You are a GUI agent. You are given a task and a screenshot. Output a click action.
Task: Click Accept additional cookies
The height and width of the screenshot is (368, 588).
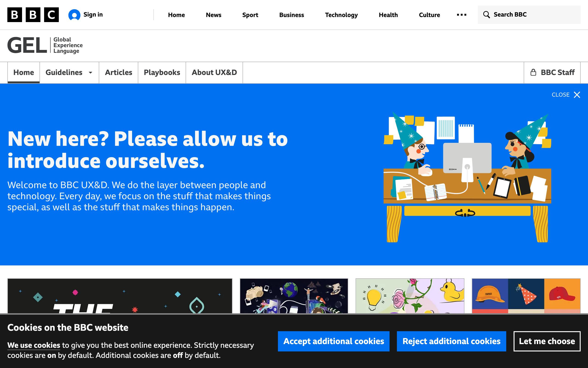(334, 341)
